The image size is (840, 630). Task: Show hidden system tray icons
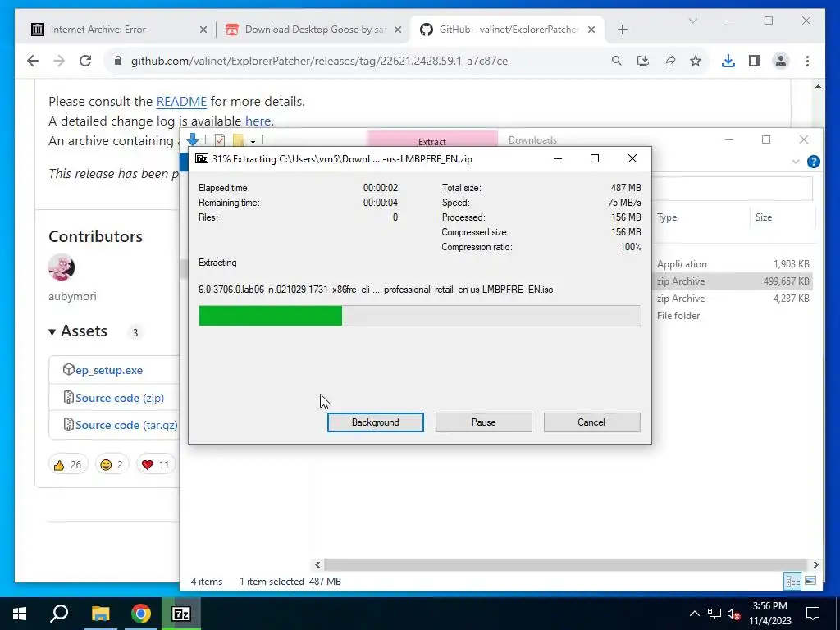pyautogui.click(x=694, y=614)
